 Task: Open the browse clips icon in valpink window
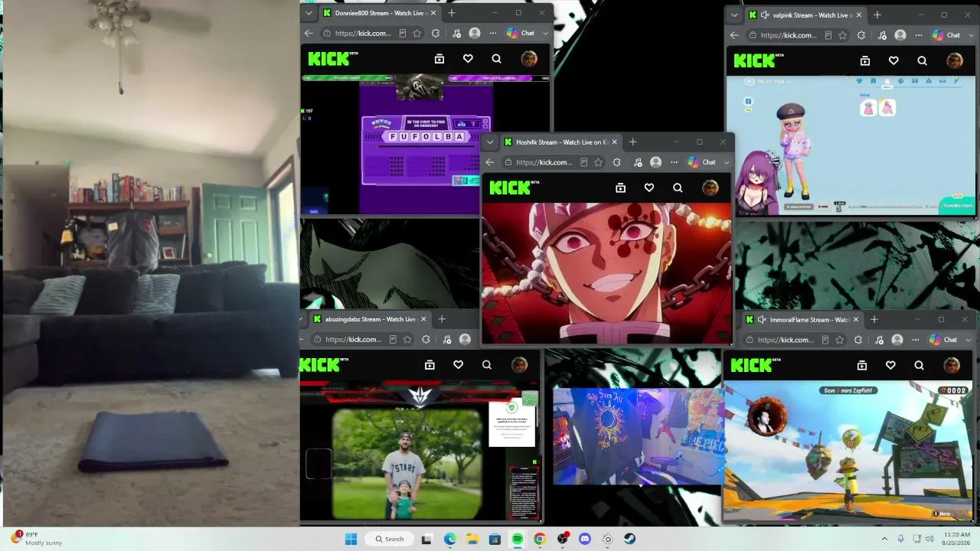(865, 60)
